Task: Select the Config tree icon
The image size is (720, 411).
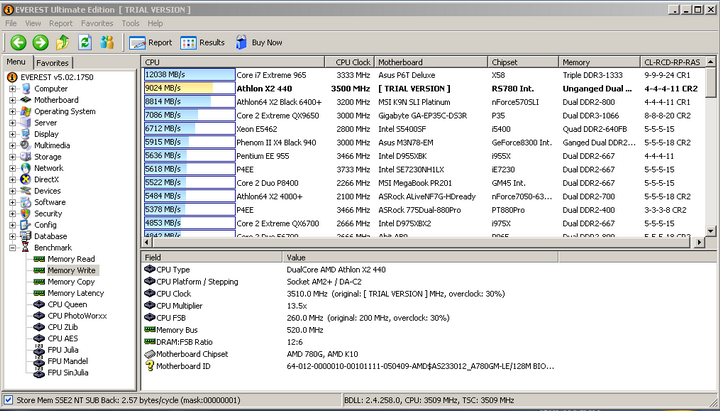Action: (26, 225)
